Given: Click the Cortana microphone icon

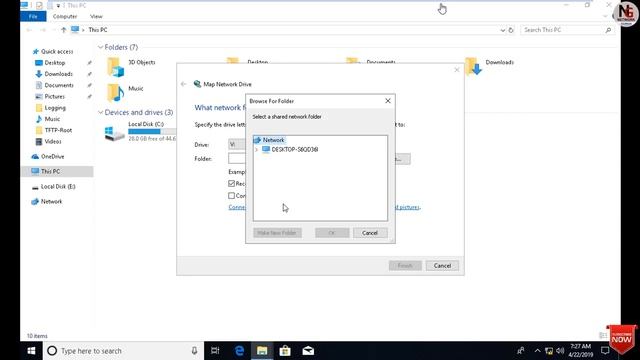Looking at the screenshot, I should 194,351.
